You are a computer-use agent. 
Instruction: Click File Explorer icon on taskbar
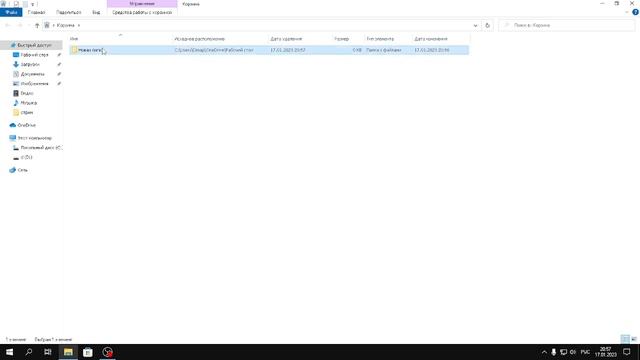click(68, 352)
